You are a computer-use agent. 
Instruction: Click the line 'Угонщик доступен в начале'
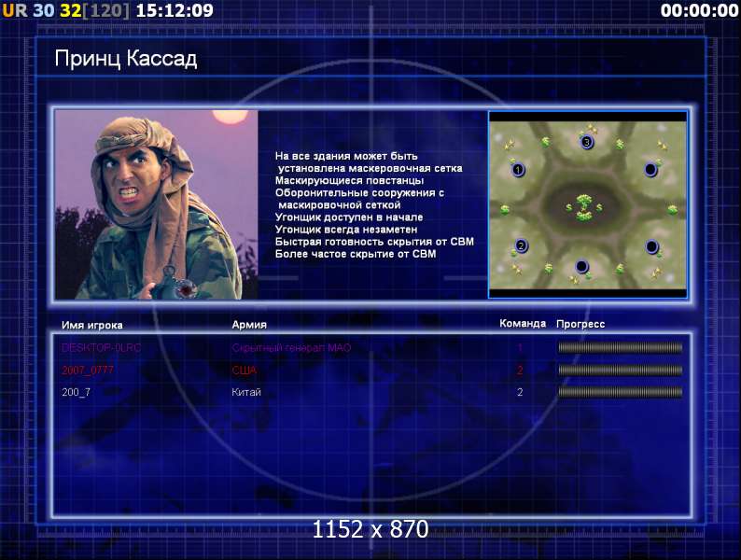point(349,217)
